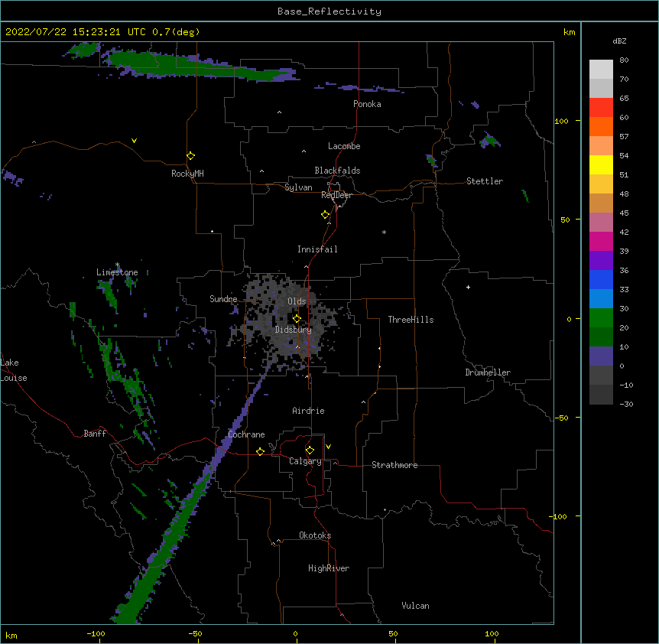This screenshot has width=659, height=644.
Task: Click the yellow diamond marker near RockyMH
Action: tap(191, 155)
